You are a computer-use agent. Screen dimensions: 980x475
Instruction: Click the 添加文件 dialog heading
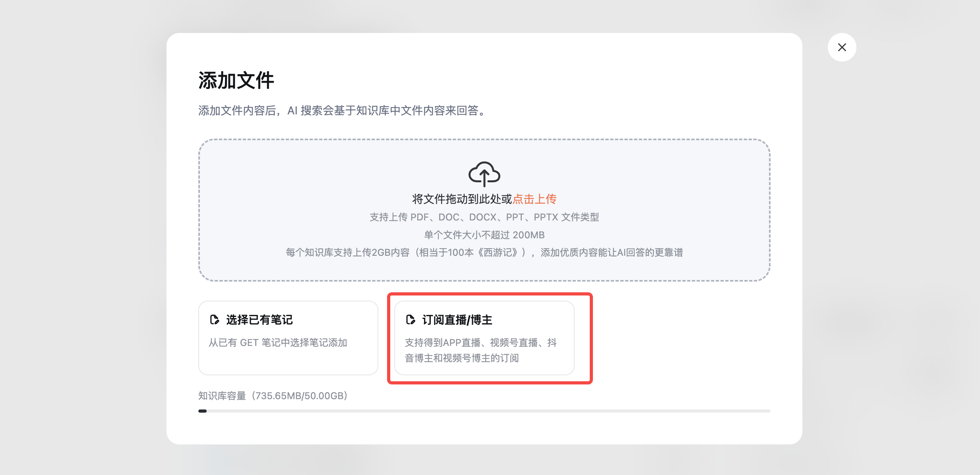236,81
